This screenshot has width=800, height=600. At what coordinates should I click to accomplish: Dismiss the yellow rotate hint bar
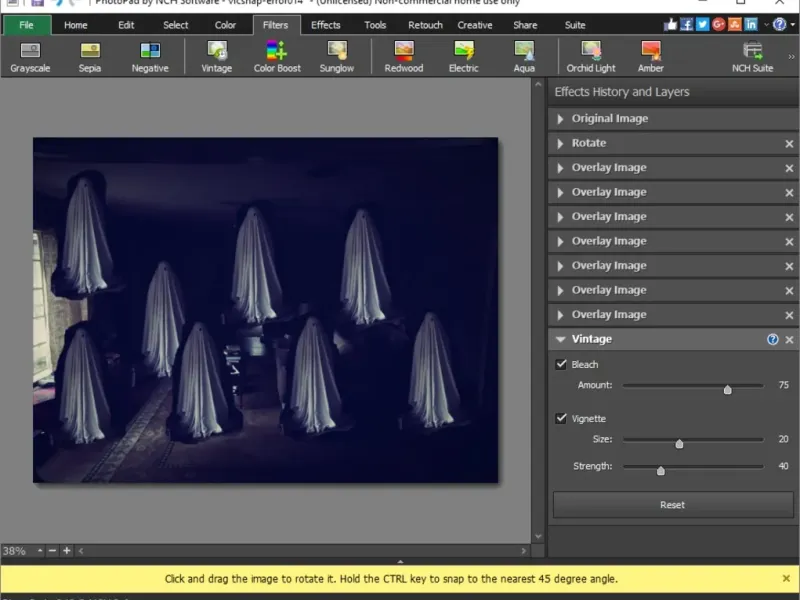click(786, 578)
